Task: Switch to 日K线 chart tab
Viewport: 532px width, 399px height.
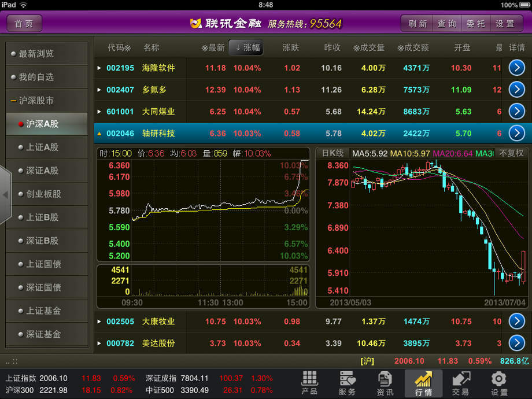Action: pos(332,153)
